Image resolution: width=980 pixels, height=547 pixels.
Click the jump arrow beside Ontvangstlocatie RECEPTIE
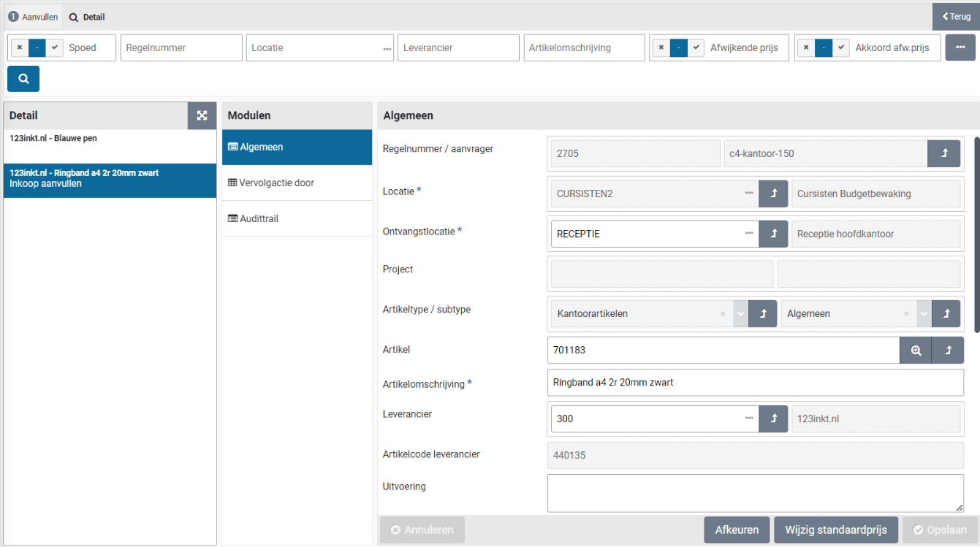pos(773,234)
